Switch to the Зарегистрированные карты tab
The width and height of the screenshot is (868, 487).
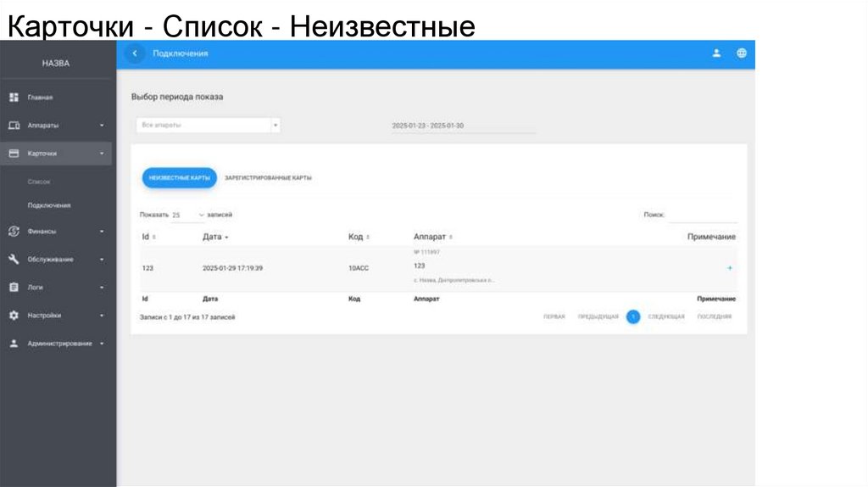268,178
